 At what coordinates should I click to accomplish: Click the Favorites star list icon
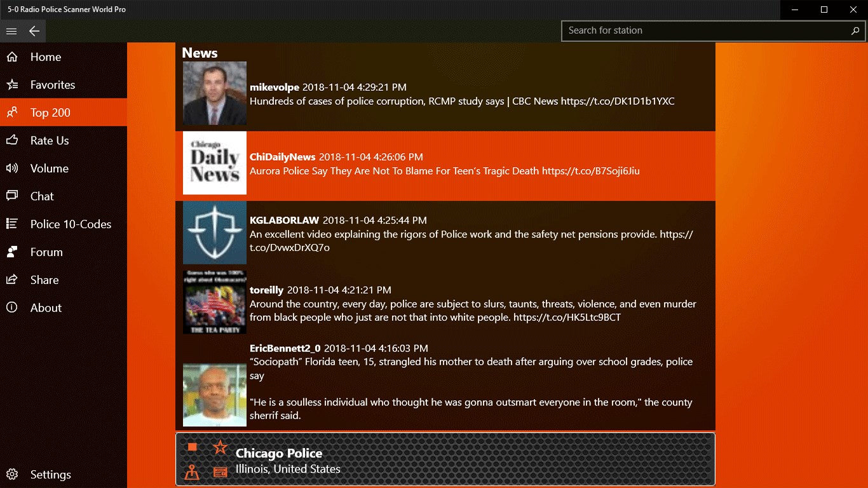[11, 85]
